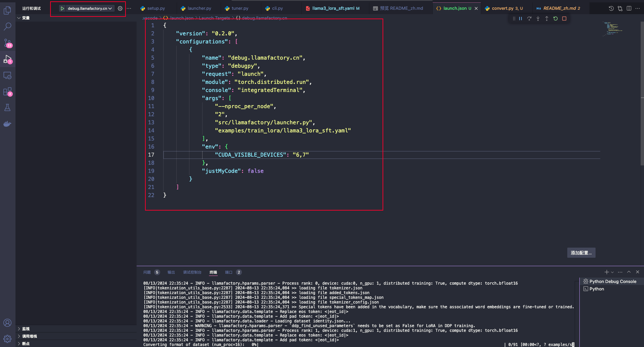This screenshot has height=347, width=644.
Task: Open the Search view in activity bar
Action: point(7,27)
